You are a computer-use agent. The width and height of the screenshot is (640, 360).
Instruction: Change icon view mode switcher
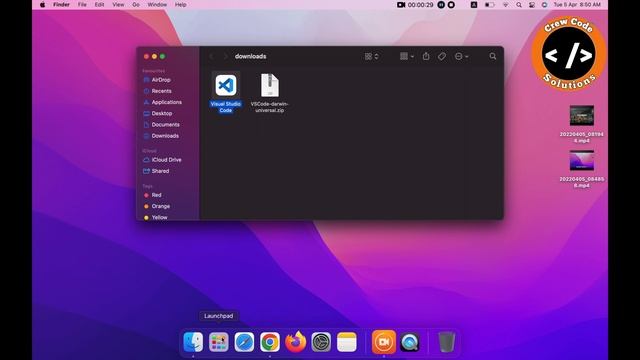click(371, 56)
